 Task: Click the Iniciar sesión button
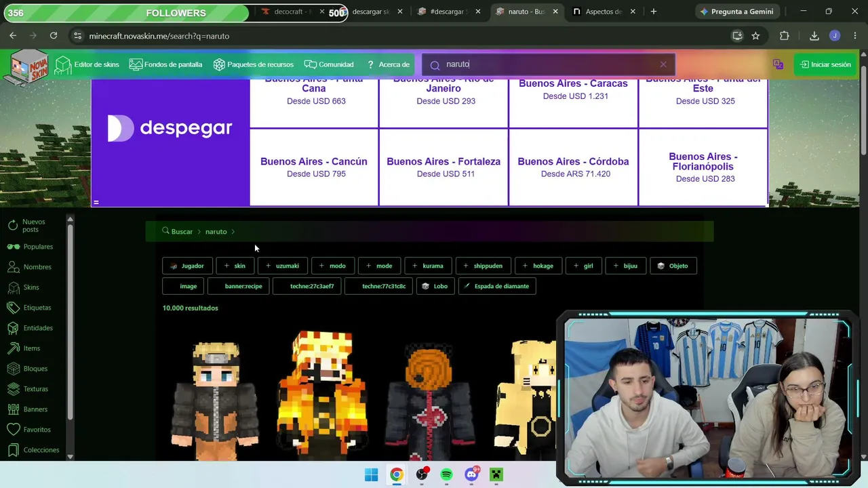825,64
